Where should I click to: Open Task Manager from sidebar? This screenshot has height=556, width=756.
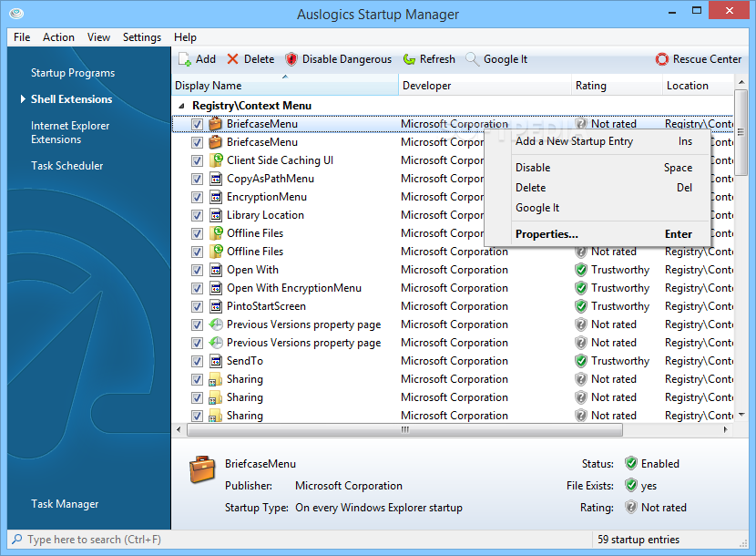click(x=65, y=504)
